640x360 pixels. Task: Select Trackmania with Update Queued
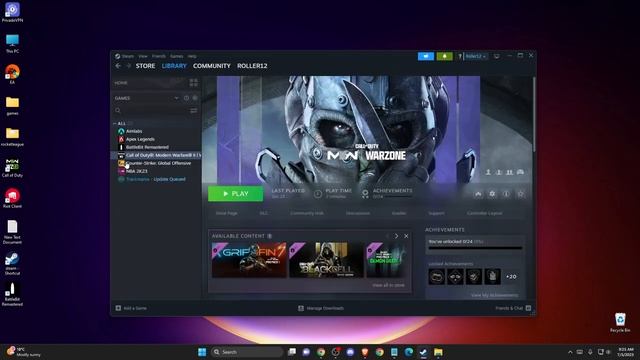(156, 179)
